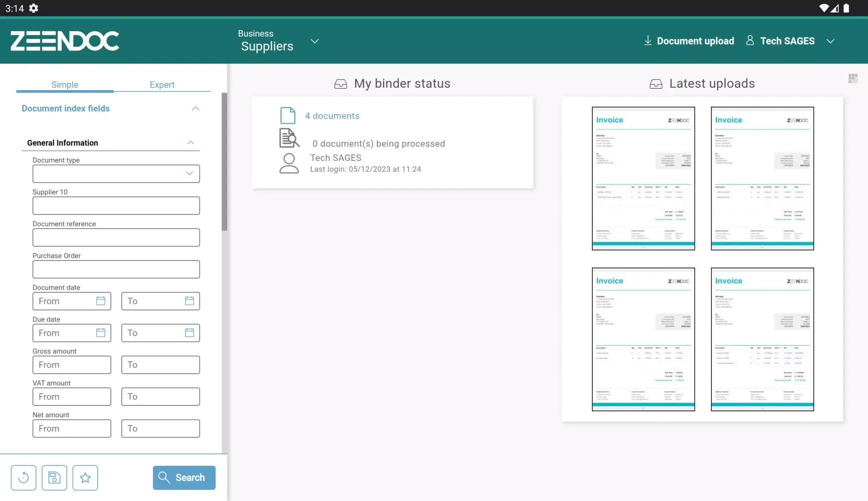Viewport: 868px width, 501px height.
Task: Focus the VAT amount To field
Action: coord(160,396)
